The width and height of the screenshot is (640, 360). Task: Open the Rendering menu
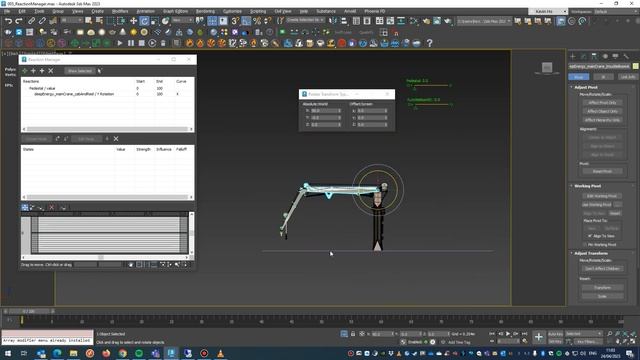tap(205, 11)
